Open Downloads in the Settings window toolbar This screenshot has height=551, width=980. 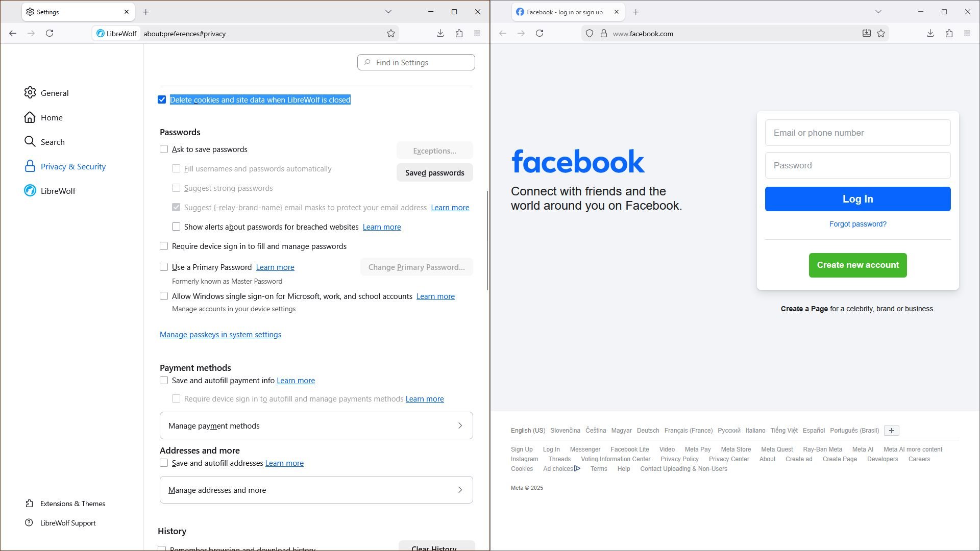click(440, 33)
